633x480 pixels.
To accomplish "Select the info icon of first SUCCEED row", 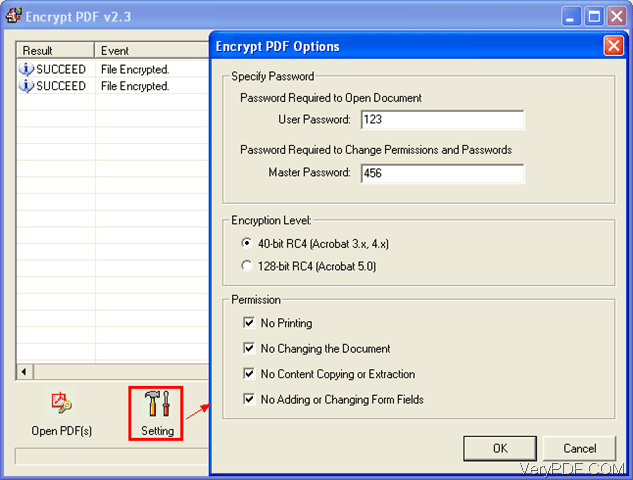I will coord(26,69).
